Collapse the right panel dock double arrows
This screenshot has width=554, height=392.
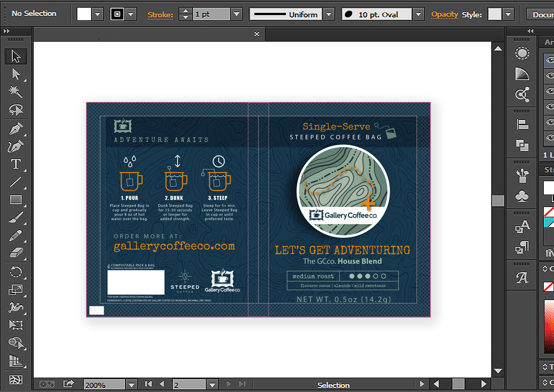(x=530, y=31)
